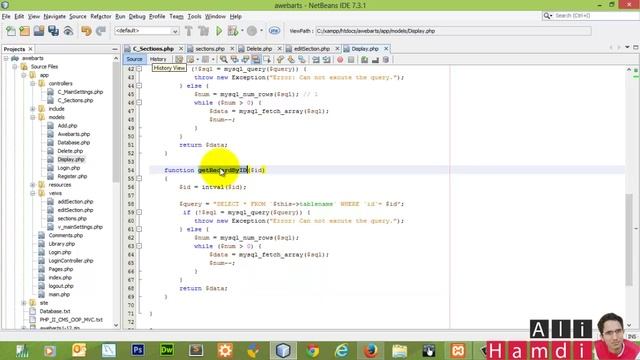Image resolution: width=640 pixels, height=360 pixels.
Task: Click the Open Project toolbar icon
Action: (x=39, y=31)
